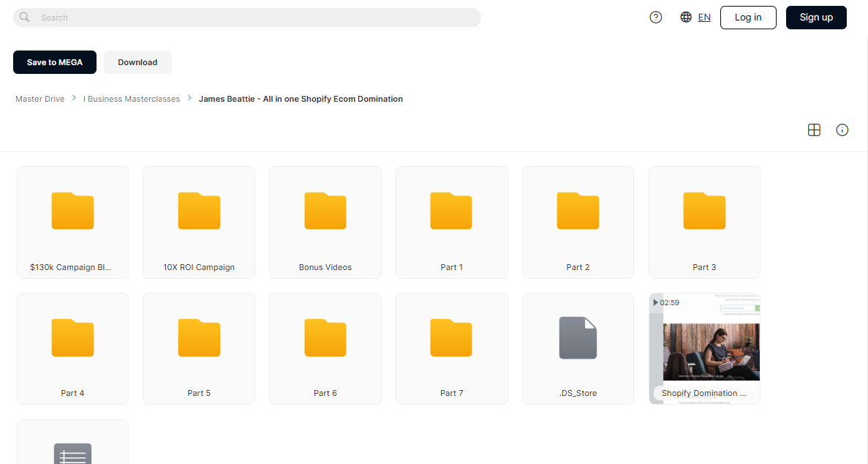Open the info panel icon
The width and height of the screenshot is (868, 464).
click(842, 130)
